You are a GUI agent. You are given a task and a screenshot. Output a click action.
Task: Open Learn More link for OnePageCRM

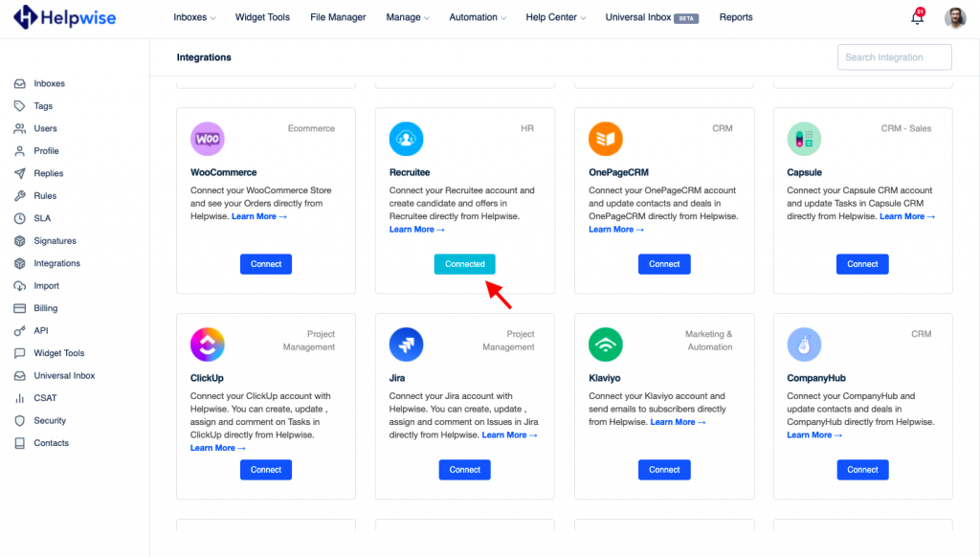coord(616,230)
